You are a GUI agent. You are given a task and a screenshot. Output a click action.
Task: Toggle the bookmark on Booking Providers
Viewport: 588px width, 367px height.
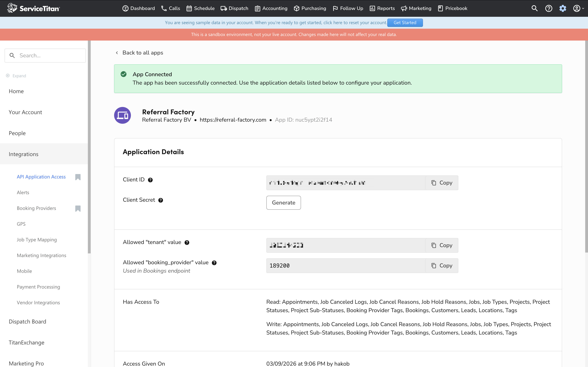(78, 208)
